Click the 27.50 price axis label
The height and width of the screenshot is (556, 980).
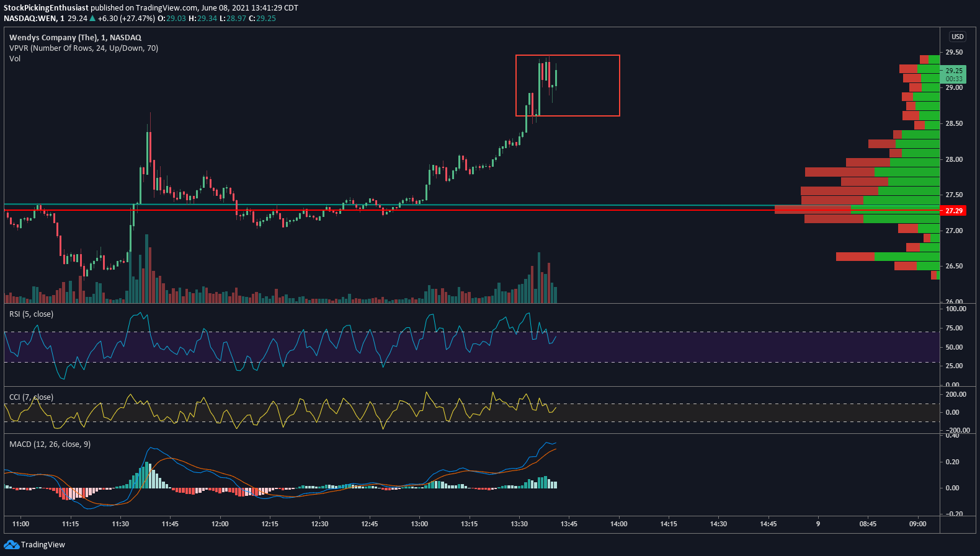(x=954, y=195)
